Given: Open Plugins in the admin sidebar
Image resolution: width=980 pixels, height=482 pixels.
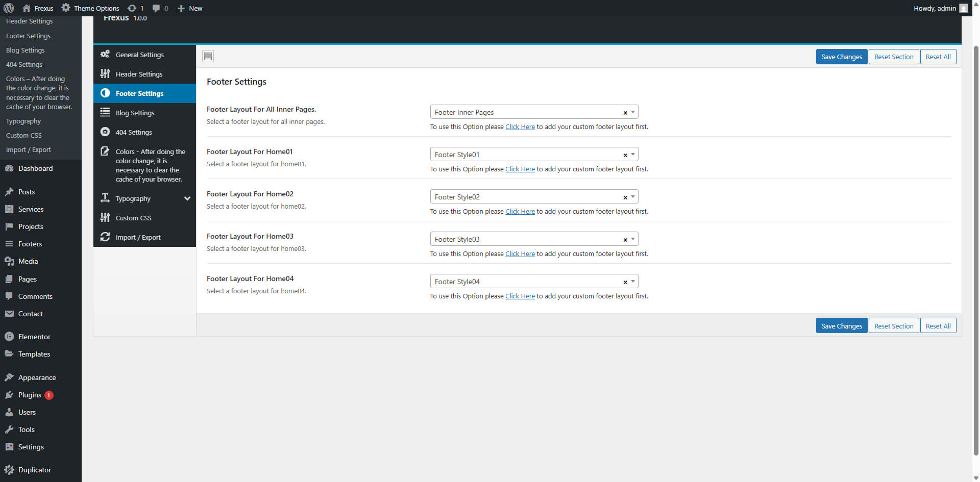Looking at the screenshot, I should click(x=30, y=395).
